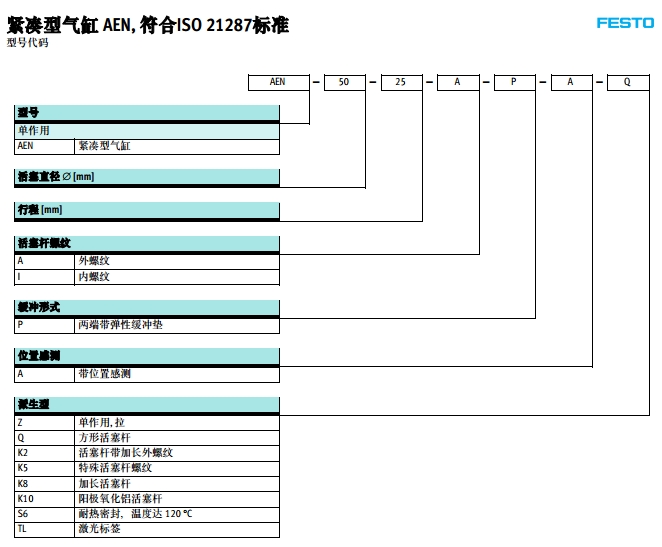Screen dimensions: 662x547
Task: Click the 外螺纹 table row
Action: (x=147, y=260)
